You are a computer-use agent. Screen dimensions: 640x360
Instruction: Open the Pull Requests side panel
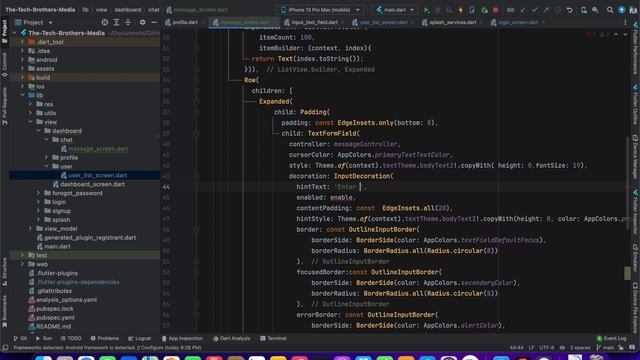pyautogui.click(x=4, y=106)
